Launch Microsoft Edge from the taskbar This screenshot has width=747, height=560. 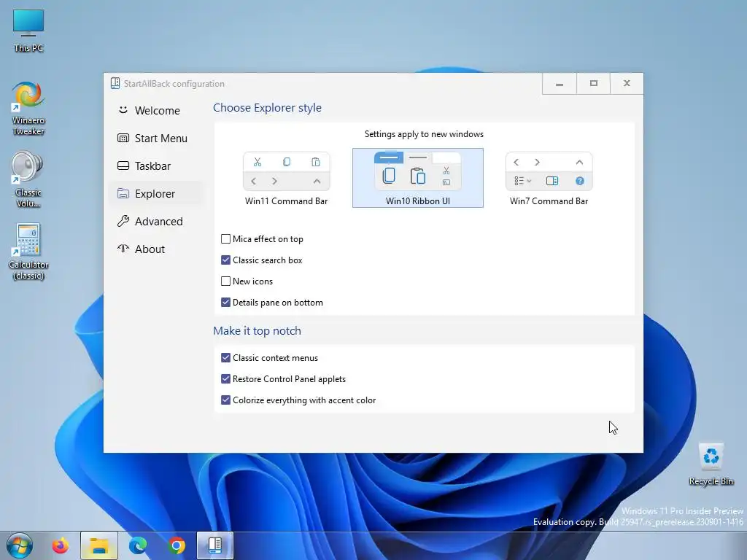click(x=138, y=545)
